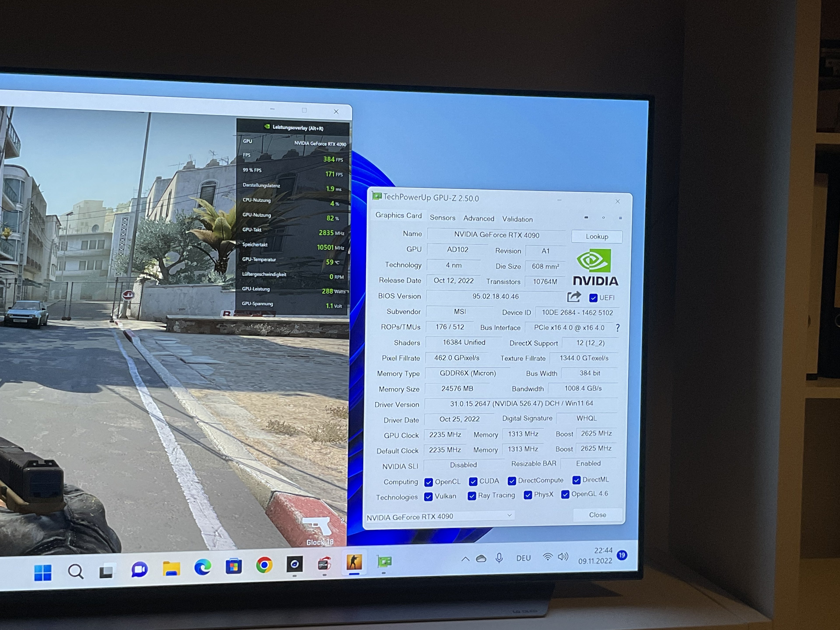Click the CS:GO taskbar icon
The image size is (840, 630).
pos(354,562)
